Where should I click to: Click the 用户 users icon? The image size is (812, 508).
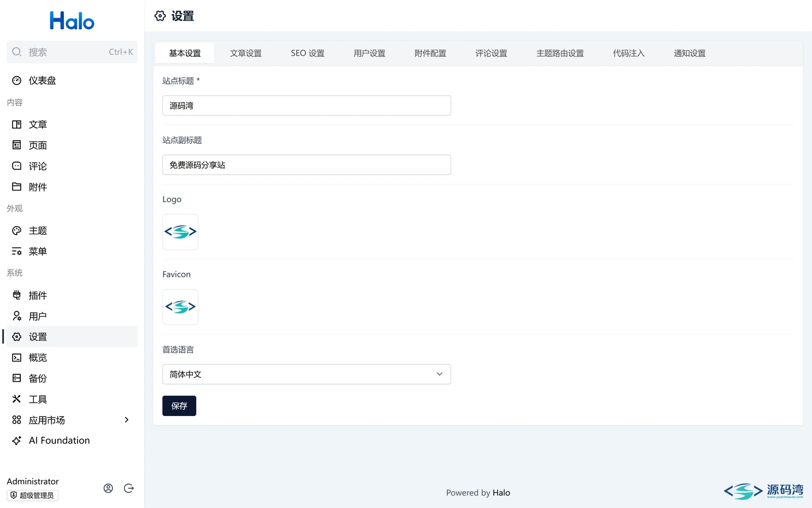pyautogui.click(x=17, y=316)
